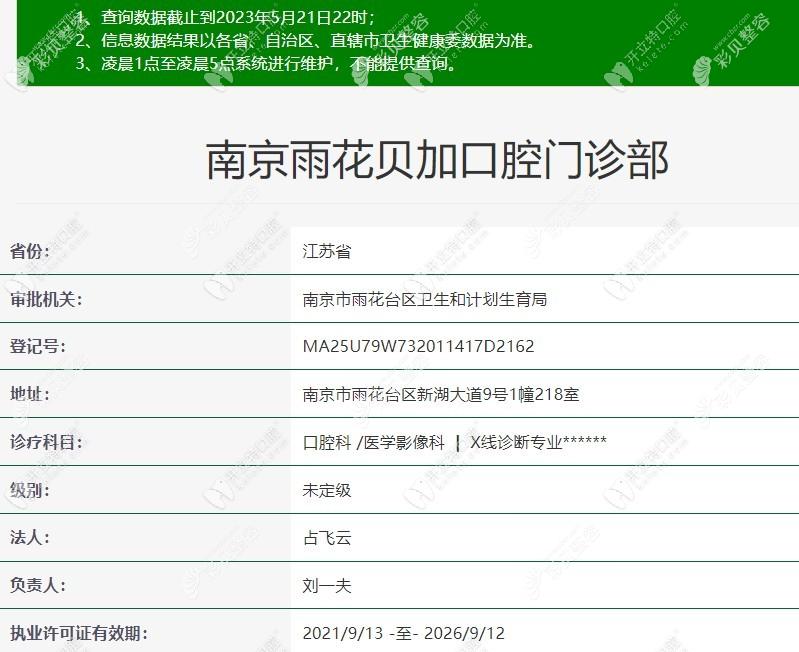
Task: Click the 刘一夫 value
Action: [x=327, y=586]
